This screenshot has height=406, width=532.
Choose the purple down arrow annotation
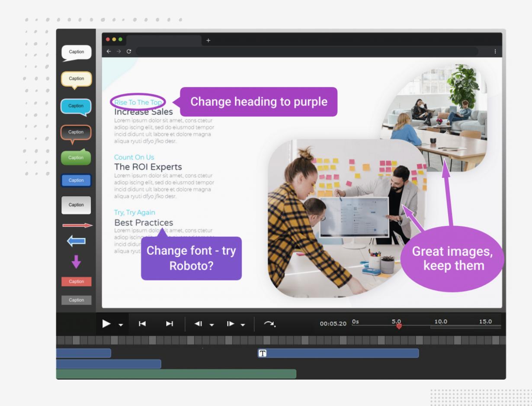click(76, 261)
